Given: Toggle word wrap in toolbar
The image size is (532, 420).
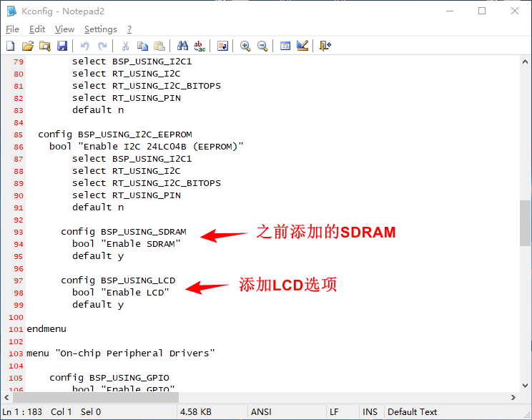Looking at the screenshot, I should click(222, 46).
